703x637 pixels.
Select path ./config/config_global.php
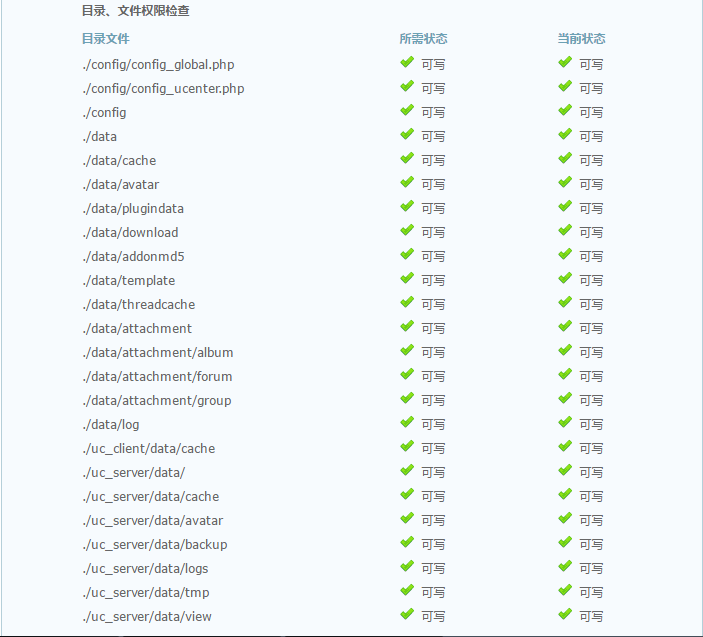click(158, 65)
